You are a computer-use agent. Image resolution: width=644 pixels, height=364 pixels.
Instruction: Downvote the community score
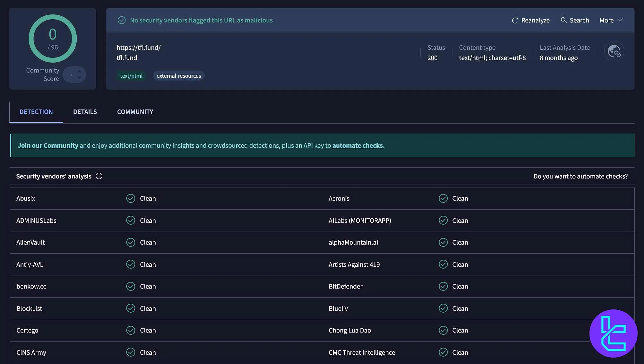79,78
